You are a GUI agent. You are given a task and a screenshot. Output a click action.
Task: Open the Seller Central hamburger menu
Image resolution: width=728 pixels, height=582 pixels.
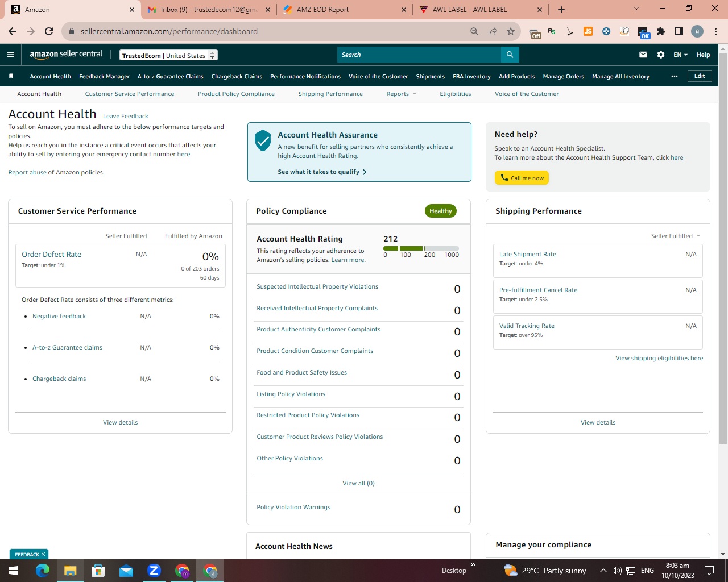tap(11, 55)
